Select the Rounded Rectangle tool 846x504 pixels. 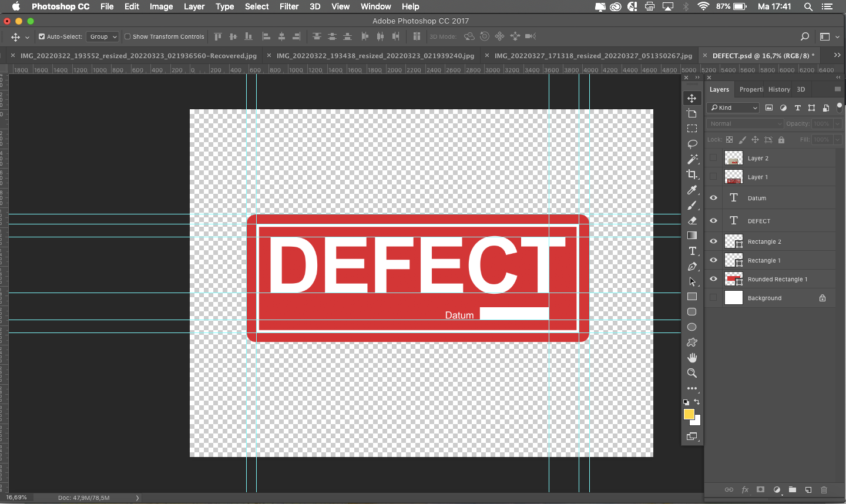[692, 312]
